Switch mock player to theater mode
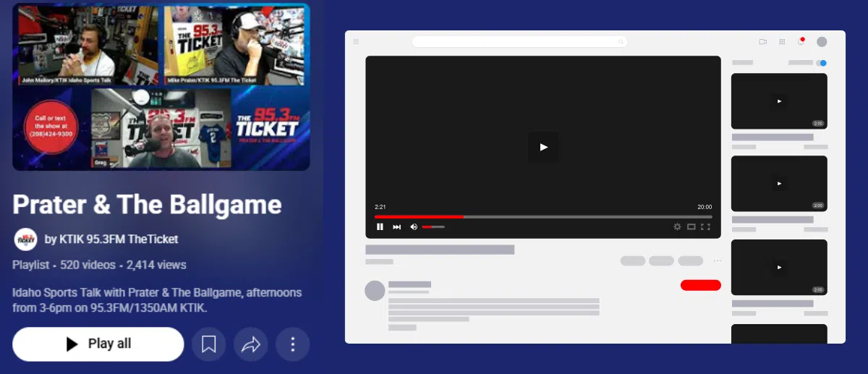Viewport: 868px width, 374px height. 692,227
